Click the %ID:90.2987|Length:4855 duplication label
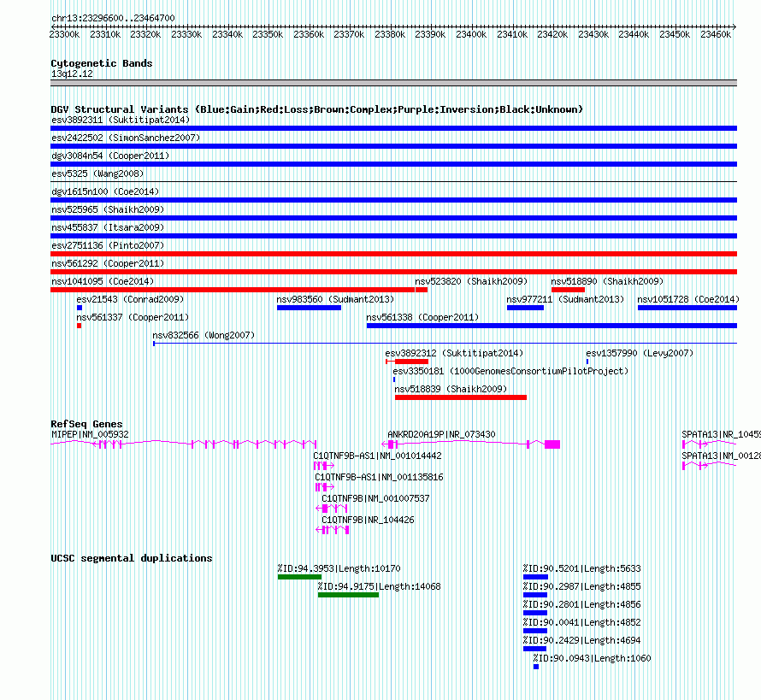 point(582,586)
